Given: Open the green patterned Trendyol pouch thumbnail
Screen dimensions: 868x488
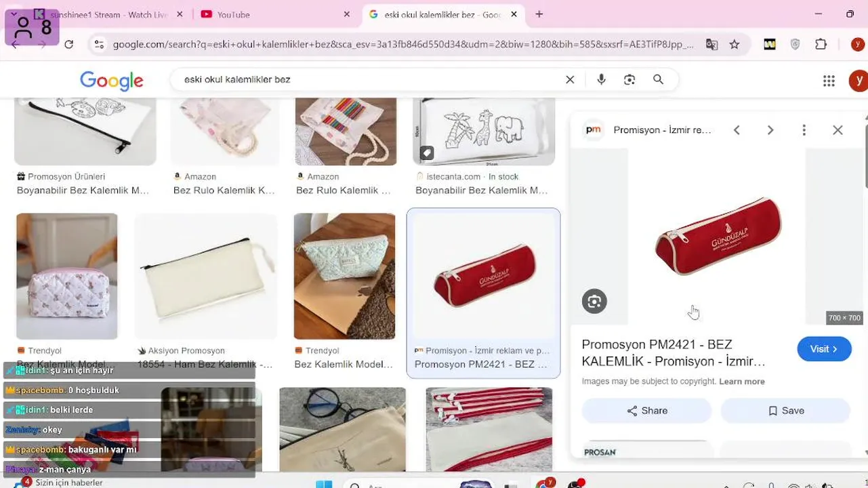Looking at the screenshot, I should 344,277.
